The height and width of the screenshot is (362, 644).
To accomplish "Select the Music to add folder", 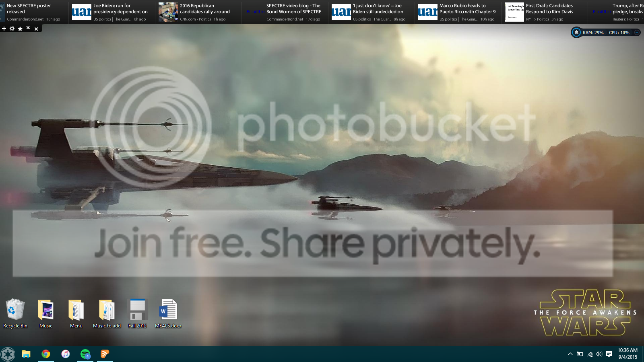I will [107, 314].
